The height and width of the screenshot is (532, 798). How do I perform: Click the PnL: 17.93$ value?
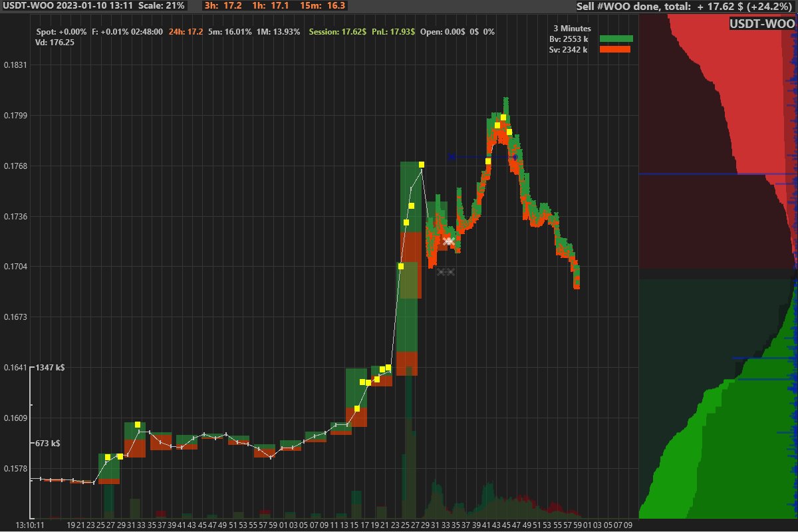coord(393,31)
